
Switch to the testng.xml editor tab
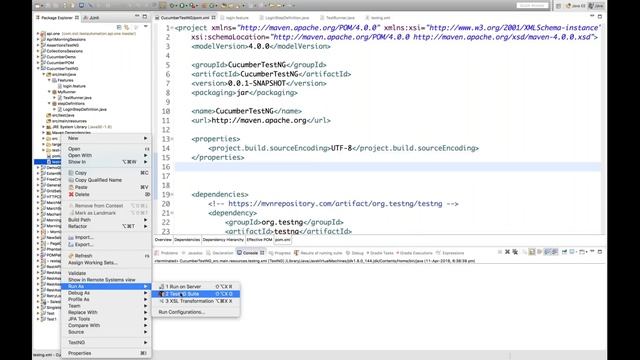378,18
